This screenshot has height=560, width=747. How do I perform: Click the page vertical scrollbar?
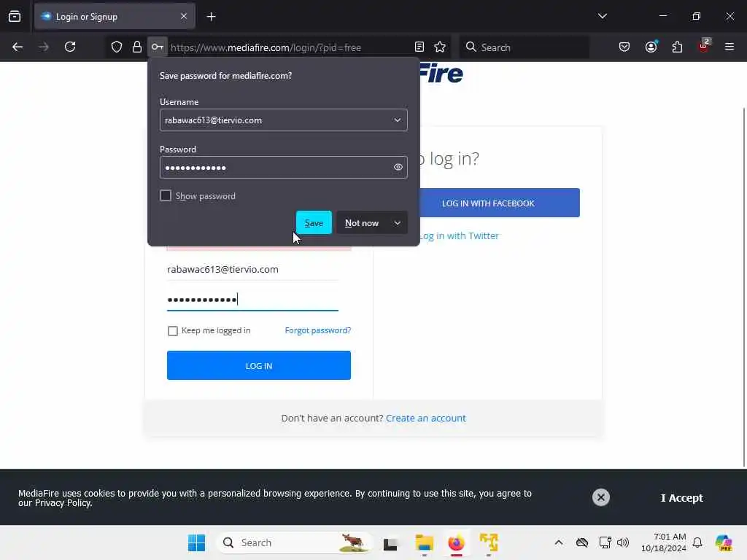tap(743, 286)
